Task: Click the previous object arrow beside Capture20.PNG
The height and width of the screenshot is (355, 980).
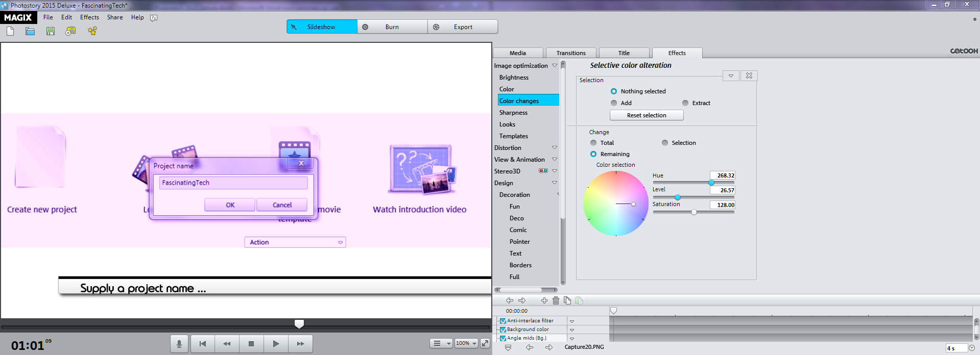Action: (530, 347)
